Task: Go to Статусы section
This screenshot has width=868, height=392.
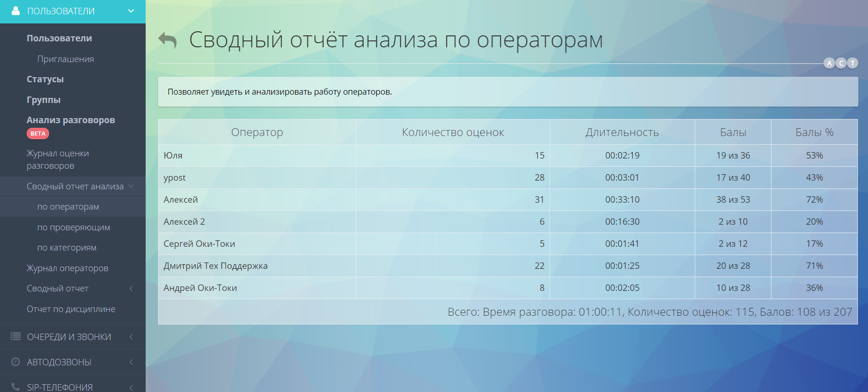Action: (x=45, y=79)
